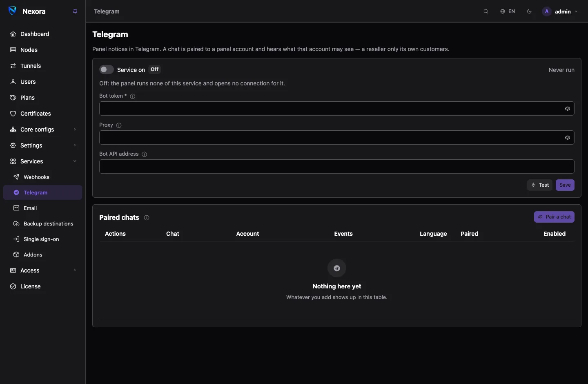The width and height of the screenshot is (588, 384).
Task: Click into the Bot API address field
Action: point(337,167)
